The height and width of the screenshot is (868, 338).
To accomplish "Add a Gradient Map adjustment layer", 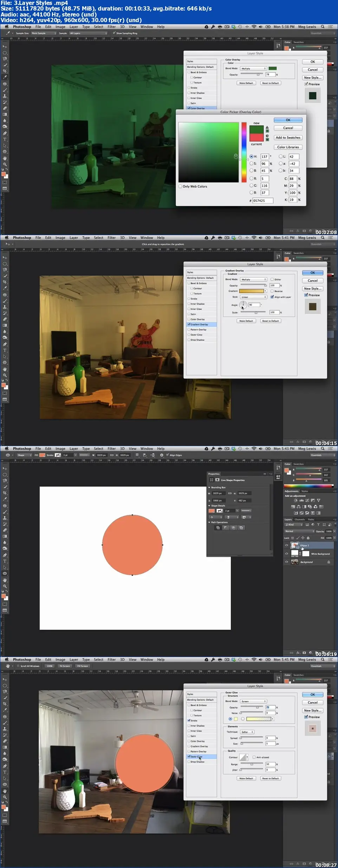I will coord(318,513).
